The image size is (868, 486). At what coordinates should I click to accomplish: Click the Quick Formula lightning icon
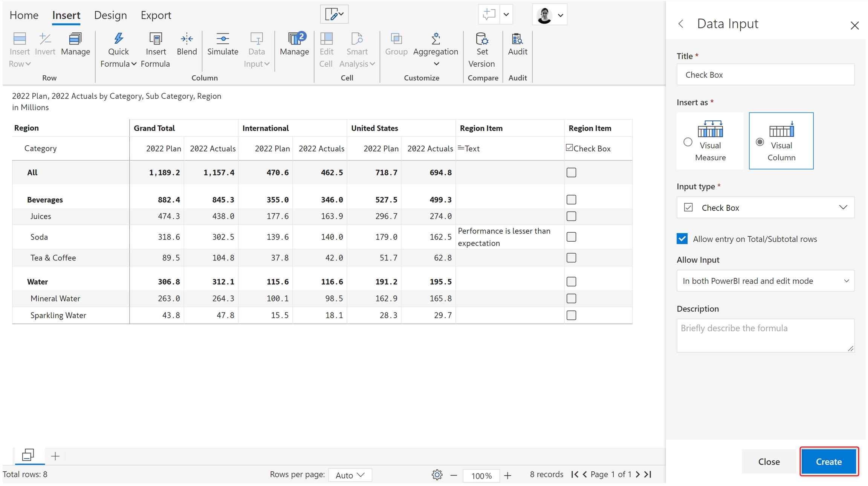118,38
